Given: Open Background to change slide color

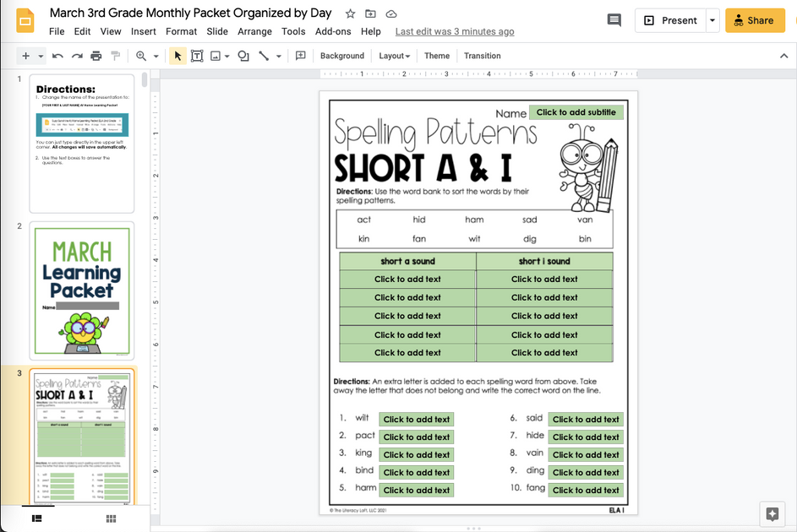Looking at the screenshot, I should coord(341,55).
